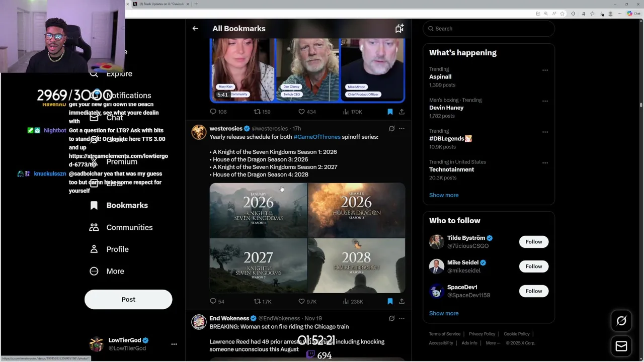The image size is (644, 362).
Task: Follow SpaceDev1
Action: (534, 291)
